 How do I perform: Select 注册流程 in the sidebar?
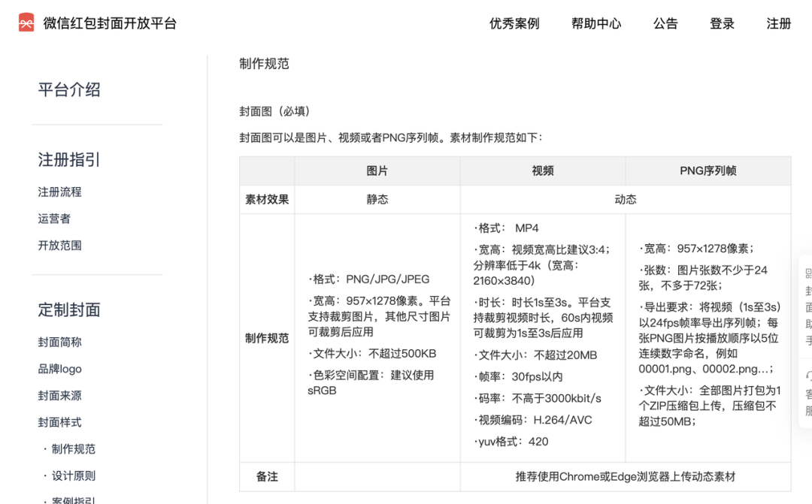click(60, 192)
